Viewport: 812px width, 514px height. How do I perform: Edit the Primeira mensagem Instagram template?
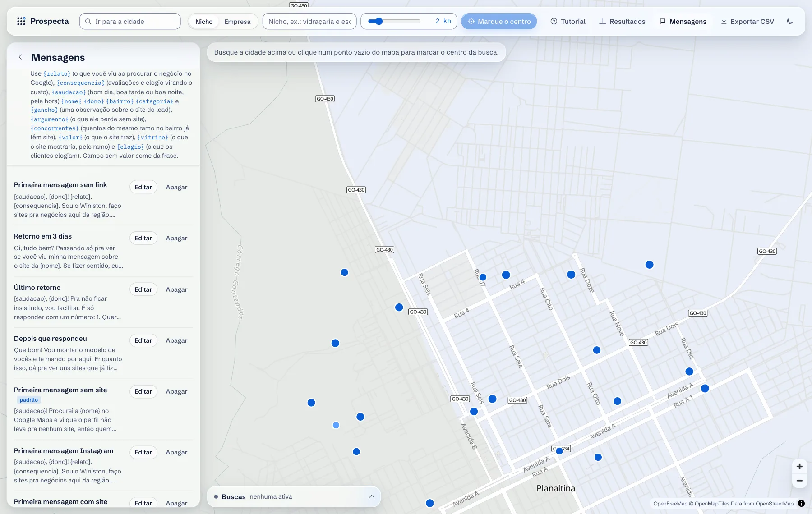pyautogui.click(x=143, y=452)
